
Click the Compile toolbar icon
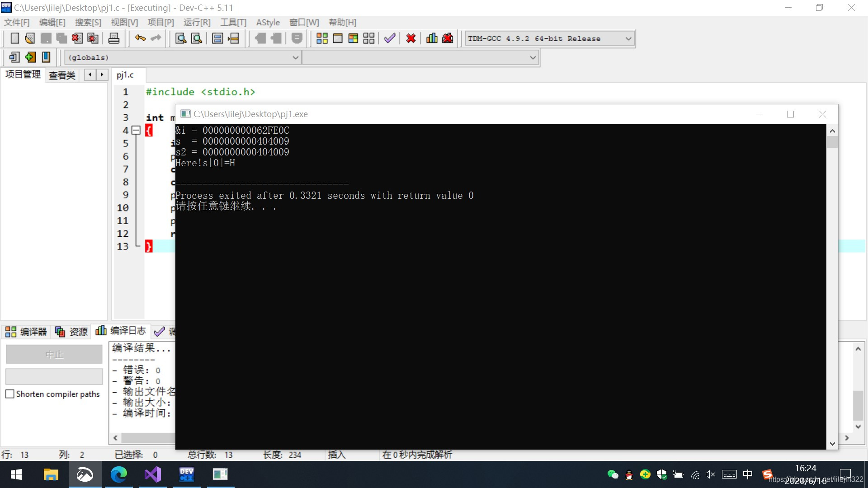click(x=322, y=38)
